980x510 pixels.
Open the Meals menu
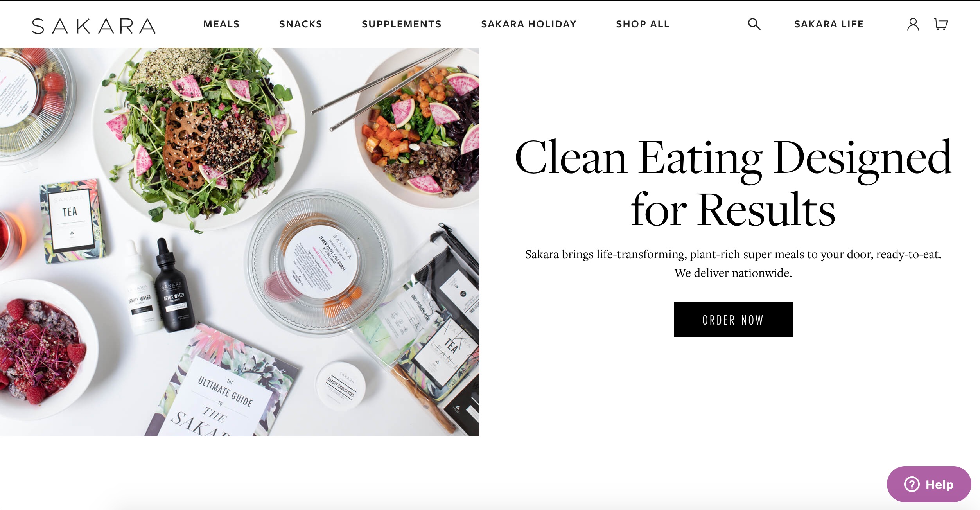[x=221, y=24]
